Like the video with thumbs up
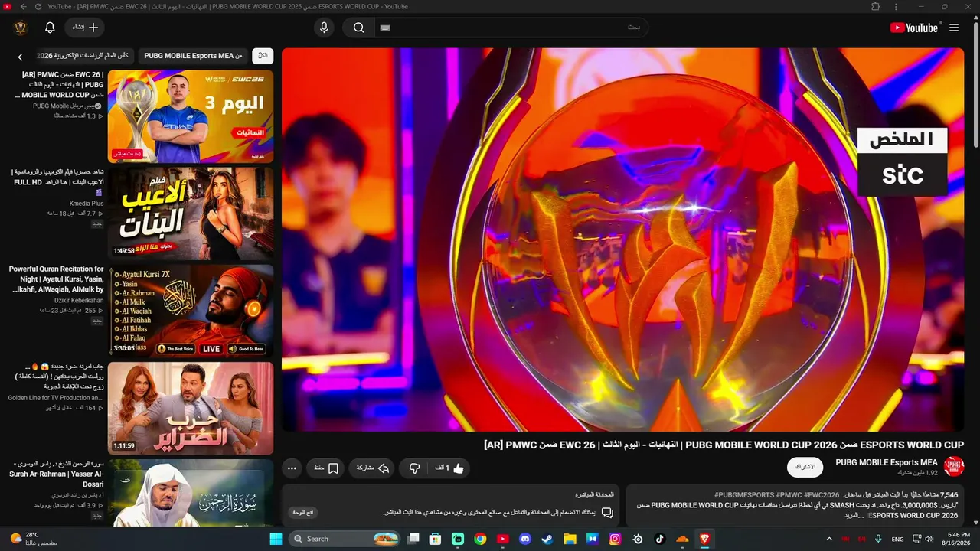The width and height of the screenshot is (980, 551). (449, 468)
